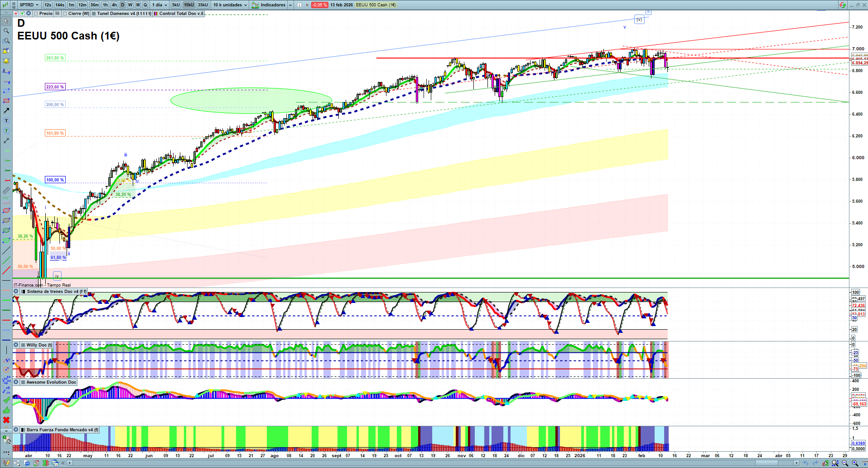Toggle the Control Total Doc v.6 indicator

tap(156, 14)
